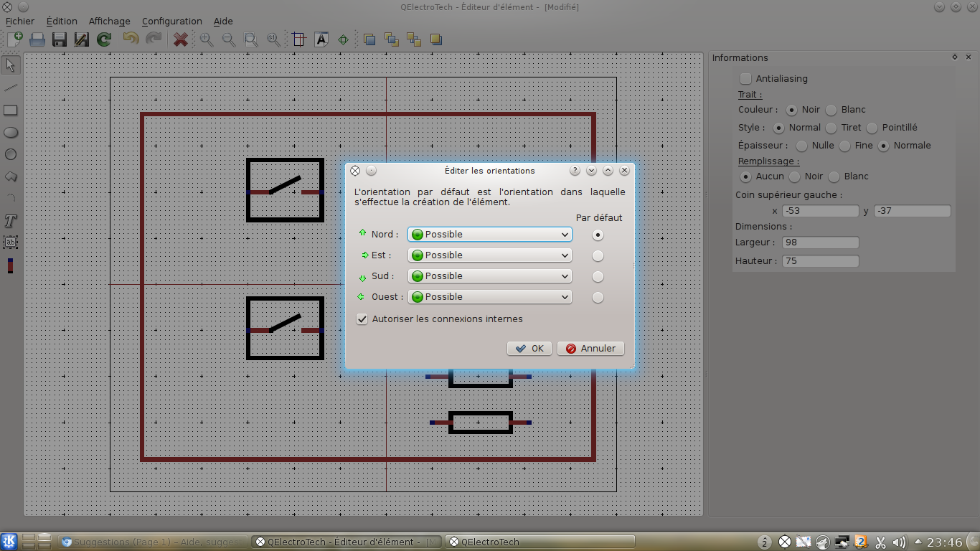Click the New element toolbar icon
This screenshot has height=551, width=980.
[15, 39]
